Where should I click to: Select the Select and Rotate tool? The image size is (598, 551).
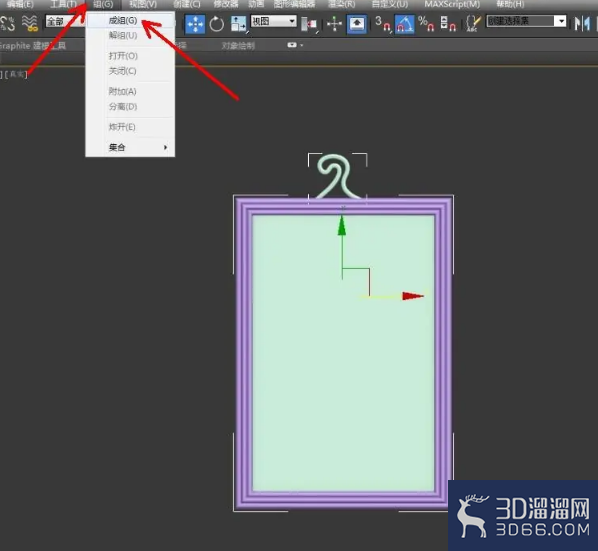tap(217, 24)
